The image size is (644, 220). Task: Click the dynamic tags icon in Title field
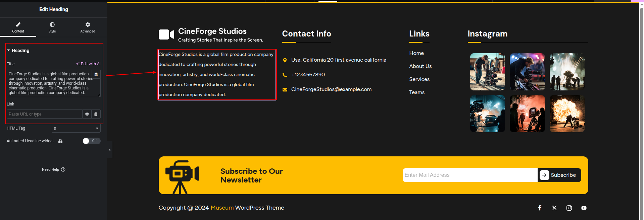pyautogui.click(x=96, y=74)
